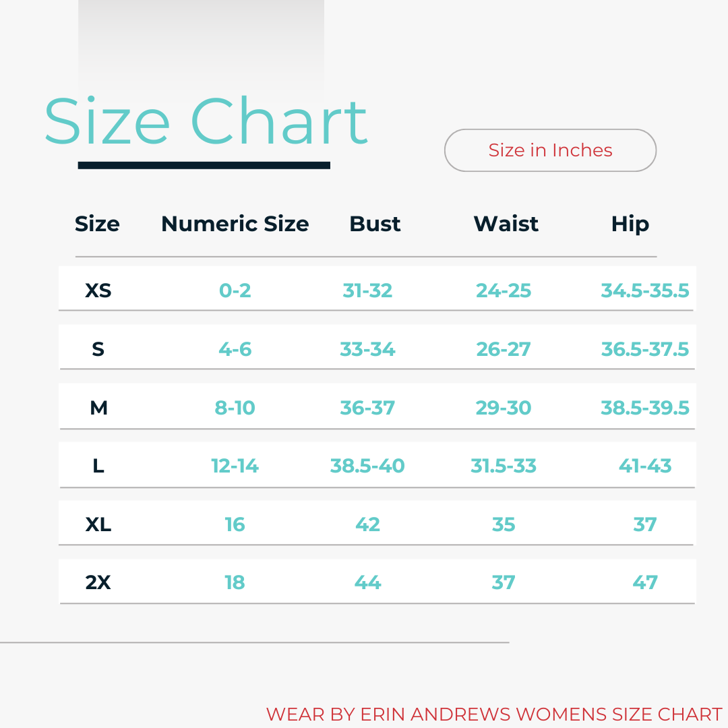Select numeric size 16 cell
Screen dimensions: 728x728
[235, 524]
